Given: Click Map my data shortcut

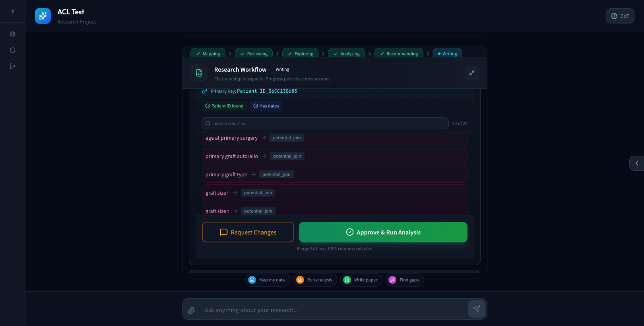Looking at the screenshot, I should pos(268,280).
